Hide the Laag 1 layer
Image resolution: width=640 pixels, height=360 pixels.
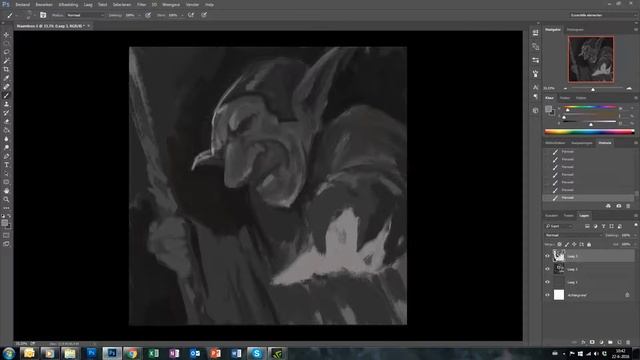click(x=547, y=282)
